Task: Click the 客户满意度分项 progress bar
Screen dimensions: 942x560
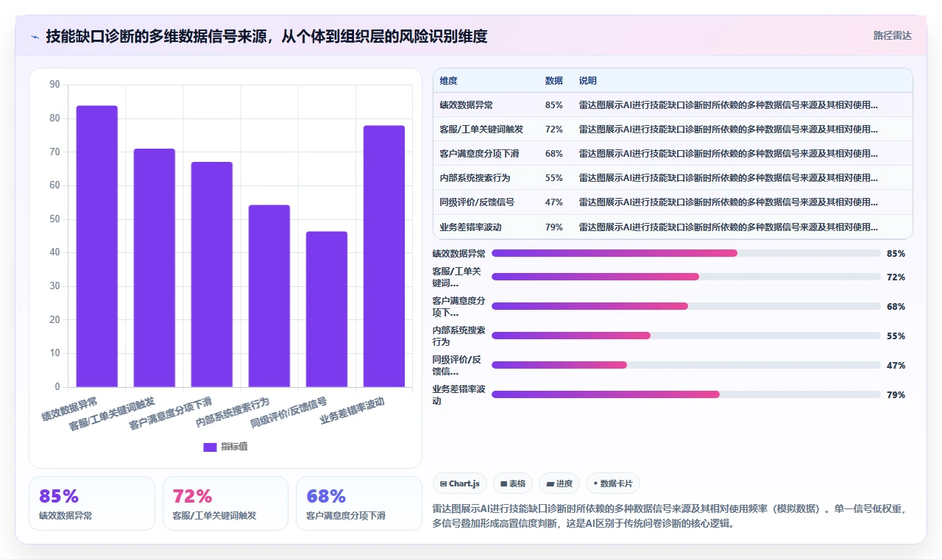Action: coord(686,306)
